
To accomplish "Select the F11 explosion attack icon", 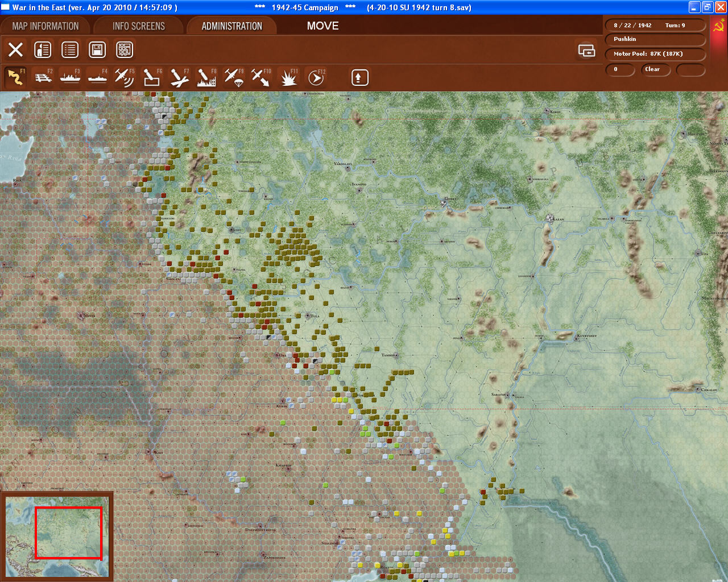I will click(x=288, y=77).
